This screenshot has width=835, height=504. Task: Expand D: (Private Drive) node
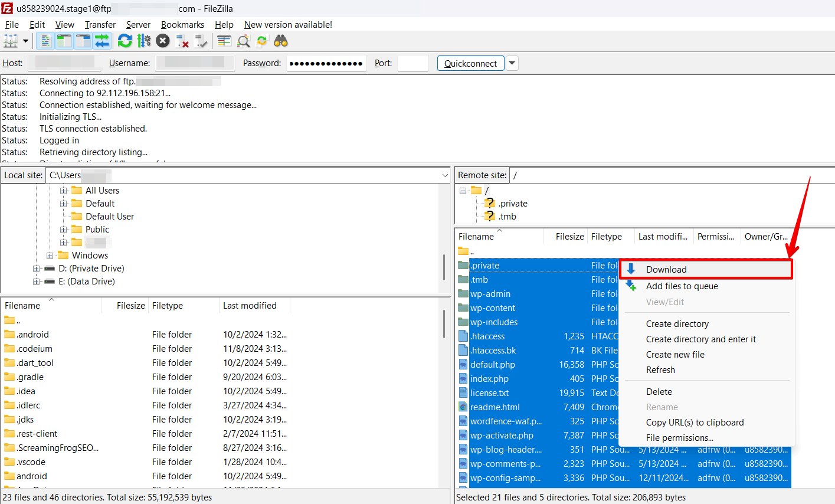pos(37,269)
